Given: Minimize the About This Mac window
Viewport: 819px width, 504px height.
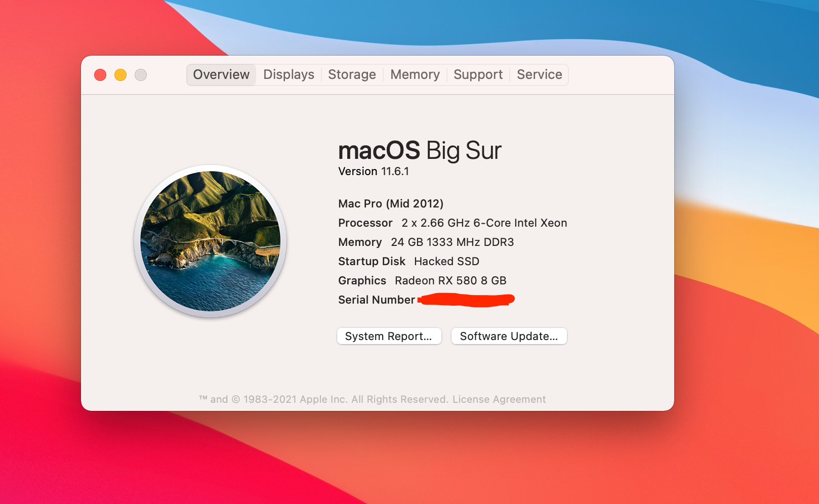Looking at the screenshot, I should coord(120,75).
